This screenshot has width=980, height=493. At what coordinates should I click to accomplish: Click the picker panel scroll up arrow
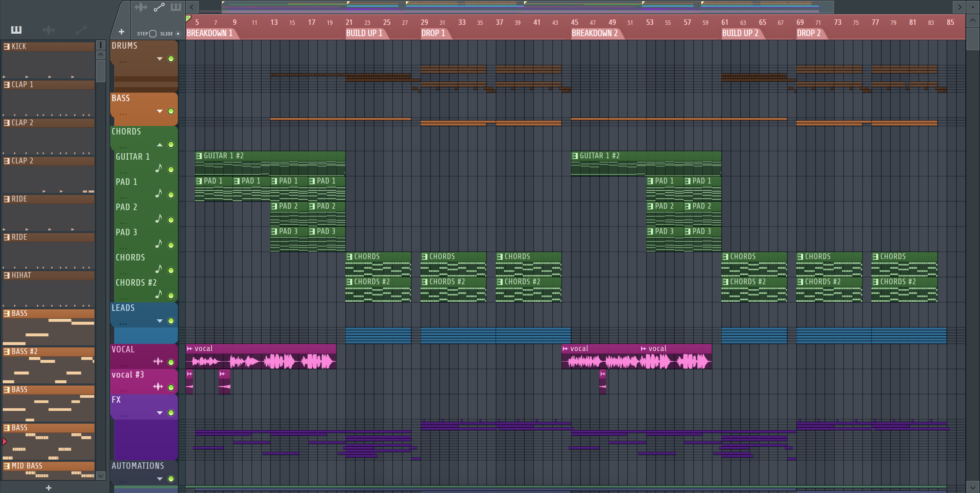100,54
